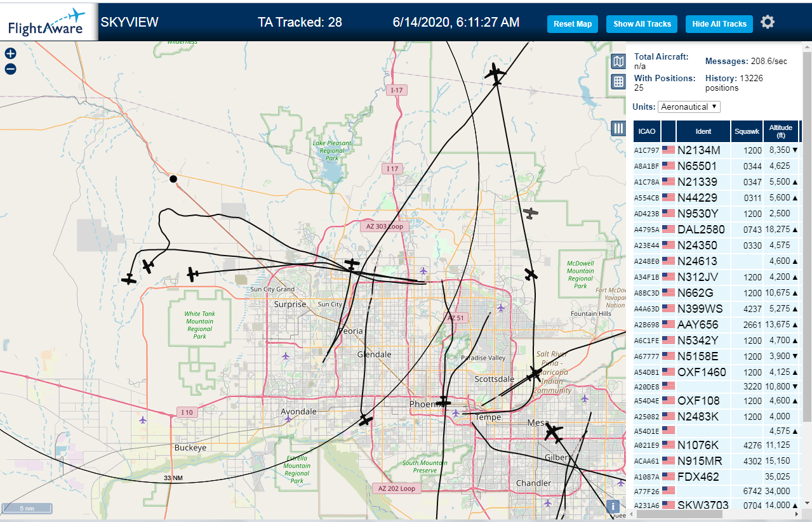Select the DAL2580 aircraft row
The height and width of the screenshot is (522, 812).
click(x=717, y=230)
